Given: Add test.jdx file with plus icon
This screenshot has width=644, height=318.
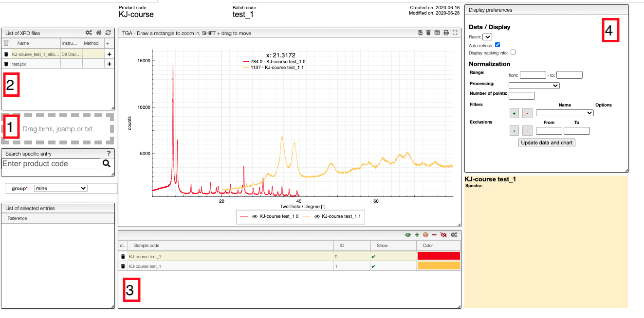Looking at the screenshot, I should (x=109, y=64).
